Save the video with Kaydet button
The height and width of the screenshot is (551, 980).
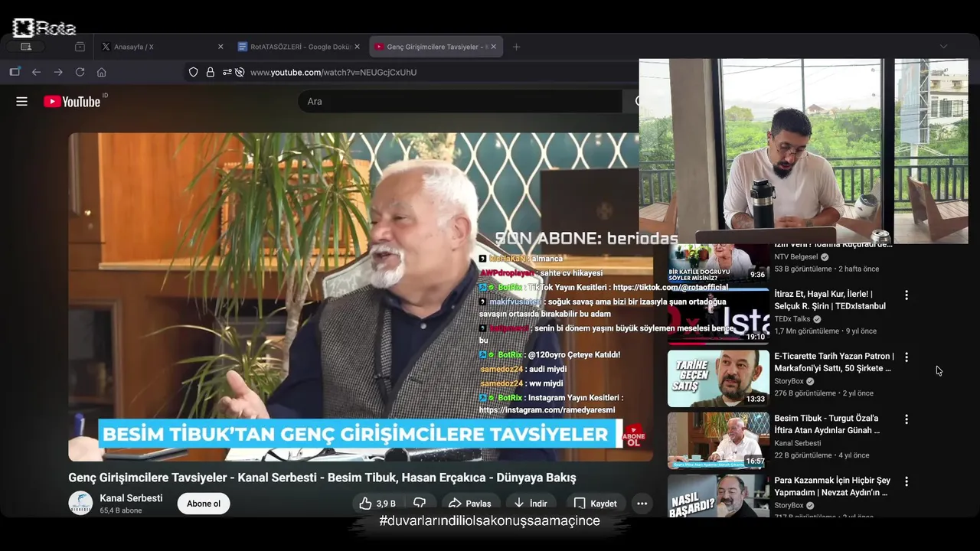[x=595, y=503]
